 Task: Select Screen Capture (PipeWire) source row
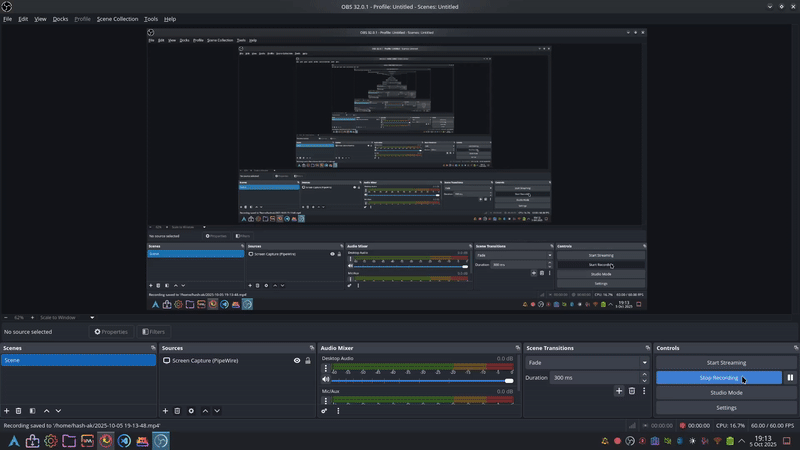coord(237,361)
